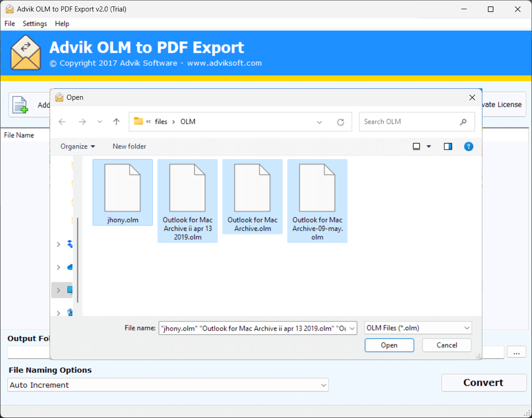This screenshot has height=418, width=532.
Task: Click the Search OLM field
Action: 417,121
